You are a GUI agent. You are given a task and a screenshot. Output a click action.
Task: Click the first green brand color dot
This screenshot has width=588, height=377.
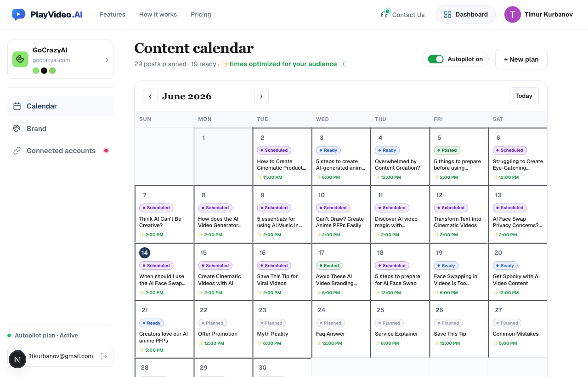point(36,70)
